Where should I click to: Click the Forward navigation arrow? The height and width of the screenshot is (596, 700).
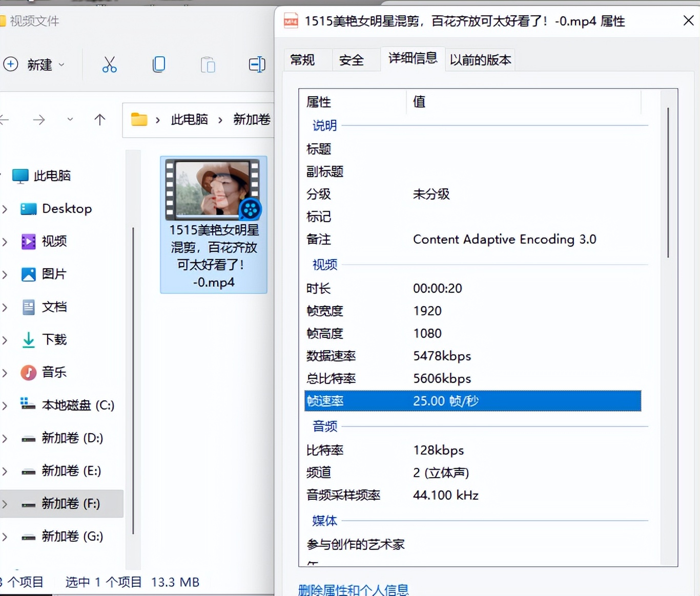pyautogui.click(x=38, y=120)
